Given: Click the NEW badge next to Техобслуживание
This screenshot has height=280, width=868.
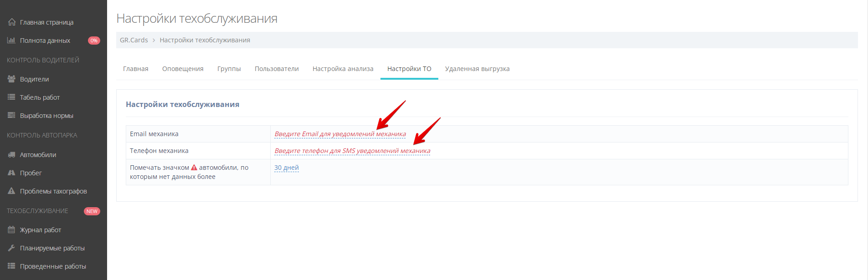Looking at the screenshot, I should coord(92,211).
